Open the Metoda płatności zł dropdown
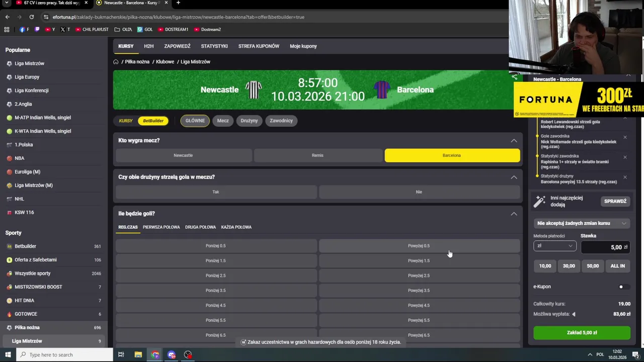 tap(554, 246)
